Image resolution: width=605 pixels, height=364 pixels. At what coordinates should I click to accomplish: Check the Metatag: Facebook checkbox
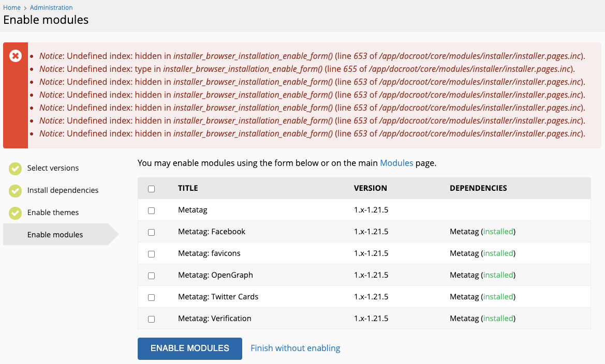(151, 232)
